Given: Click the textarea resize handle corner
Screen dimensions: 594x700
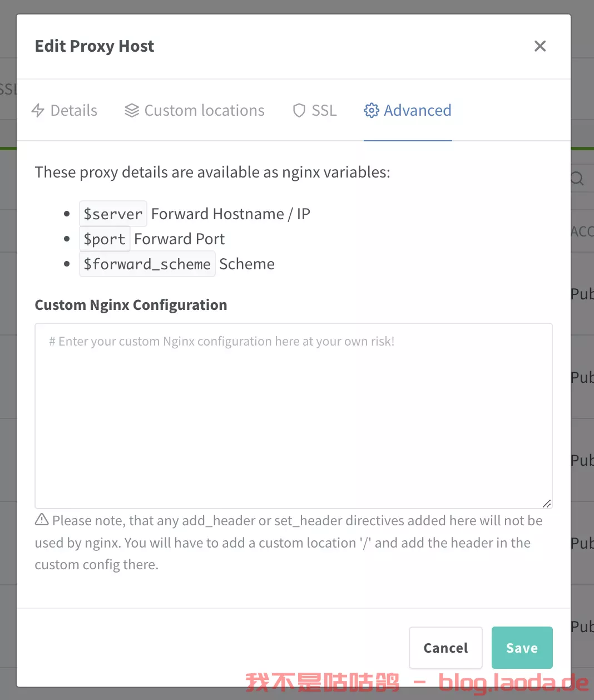Looking at the screenshot, I should coord(547,503).
